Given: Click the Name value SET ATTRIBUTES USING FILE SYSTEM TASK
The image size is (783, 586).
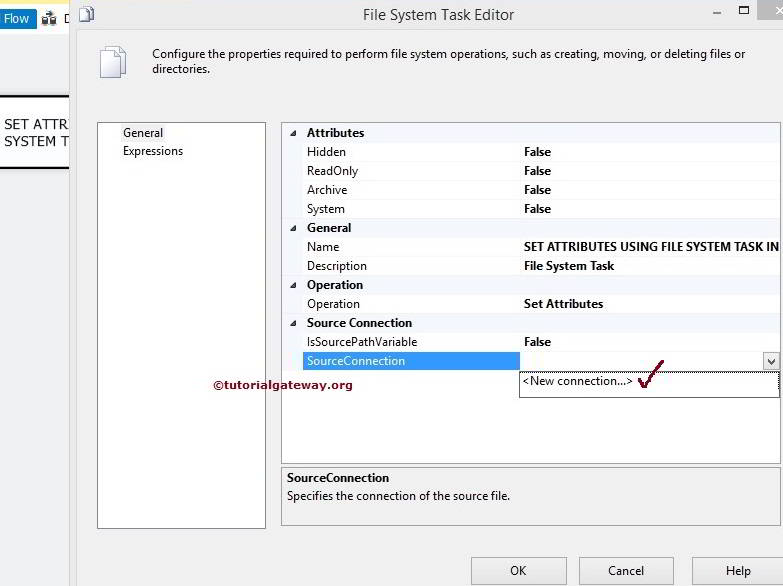Looking at the screenshot, I should click(x=651, y=247).
